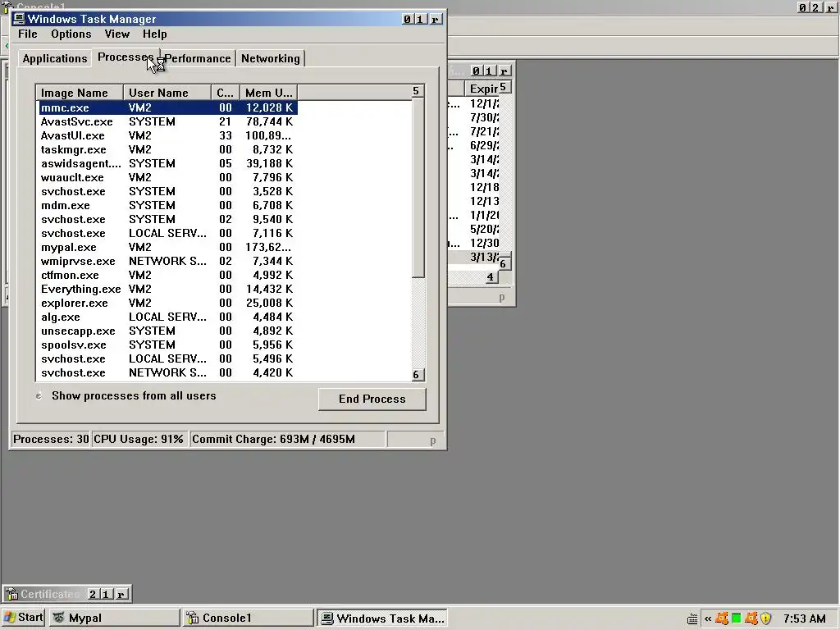Click the green CPU usage tray icon
Viewport: 840px width, 630px height.
tap(737, 619)
